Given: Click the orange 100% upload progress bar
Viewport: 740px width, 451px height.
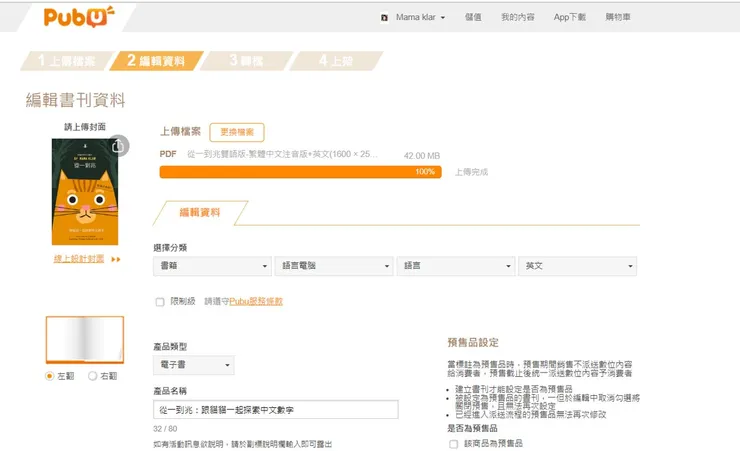Looking at the screenshot, I should [x=301, y=172].
